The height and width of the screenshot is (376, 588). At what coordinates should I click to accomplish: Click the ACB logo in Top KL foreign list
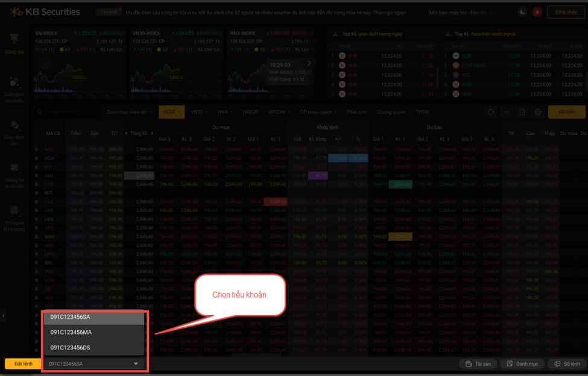[456, 56]
